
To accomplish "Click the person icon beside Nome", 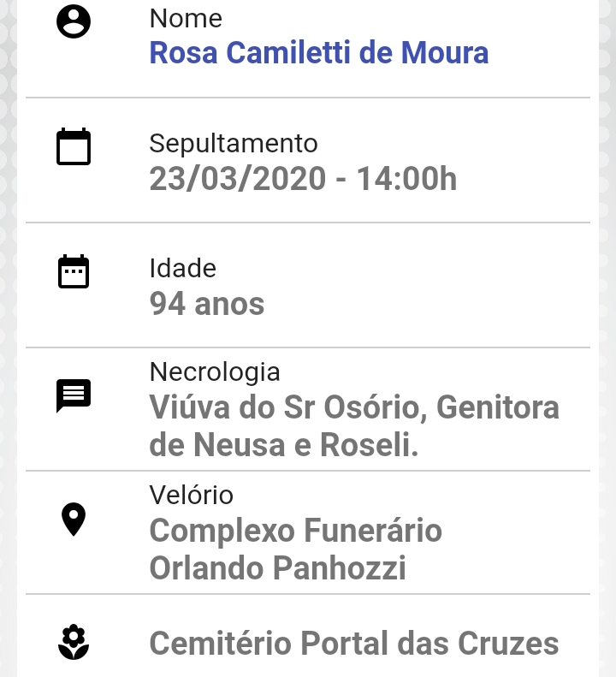I will 74,21.
